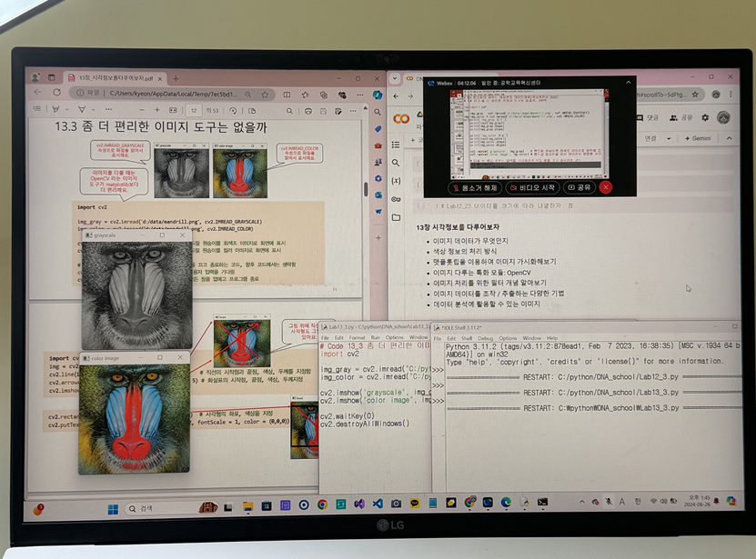Open Options menu in Lab13_3.py editor

coord(395,337)
